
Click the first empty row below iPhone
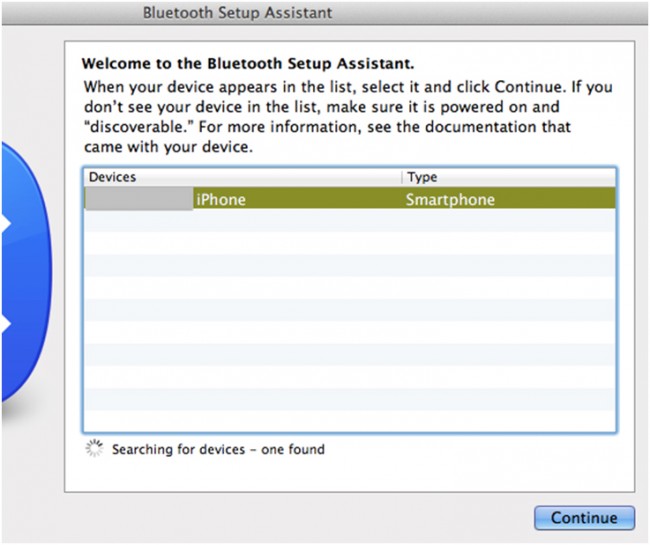click(x=349, y=222)
